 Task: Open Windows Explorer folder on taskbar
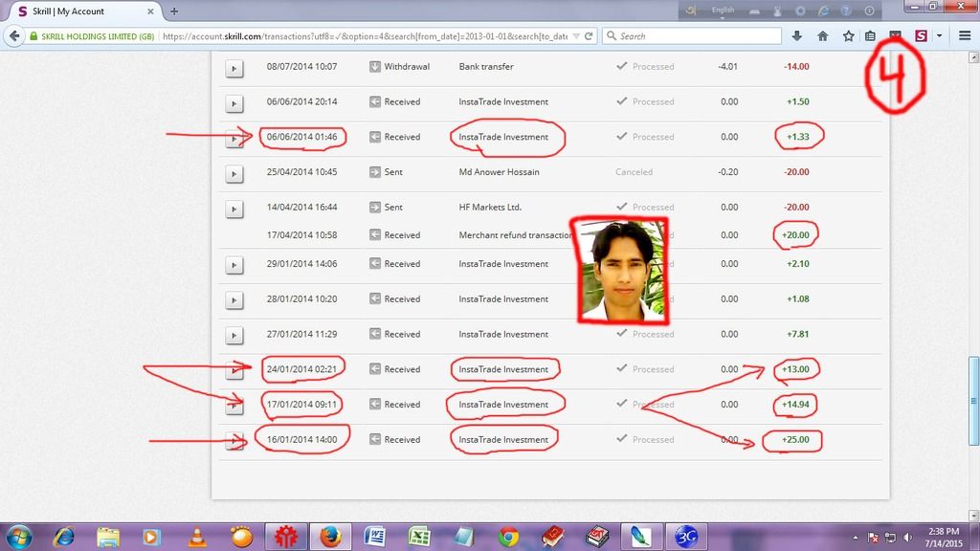tap(108, 537)
